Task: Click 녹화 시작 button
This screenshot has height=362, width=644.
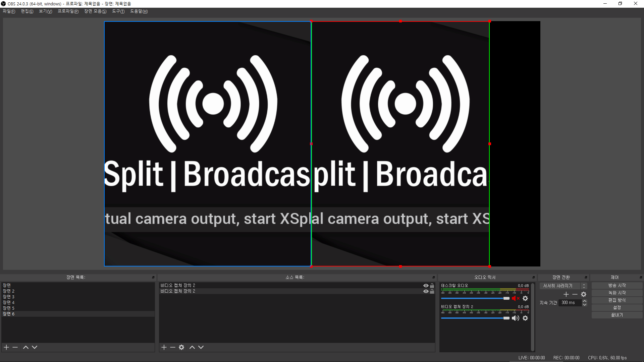Action: 617,293
